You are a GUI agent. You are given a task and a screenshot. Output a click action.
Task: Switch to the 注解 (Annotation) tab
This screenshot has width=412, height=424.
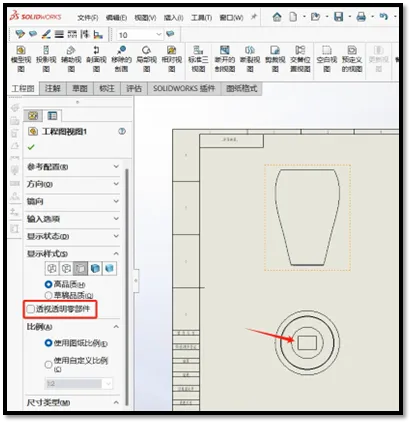[x=53, y=88]
